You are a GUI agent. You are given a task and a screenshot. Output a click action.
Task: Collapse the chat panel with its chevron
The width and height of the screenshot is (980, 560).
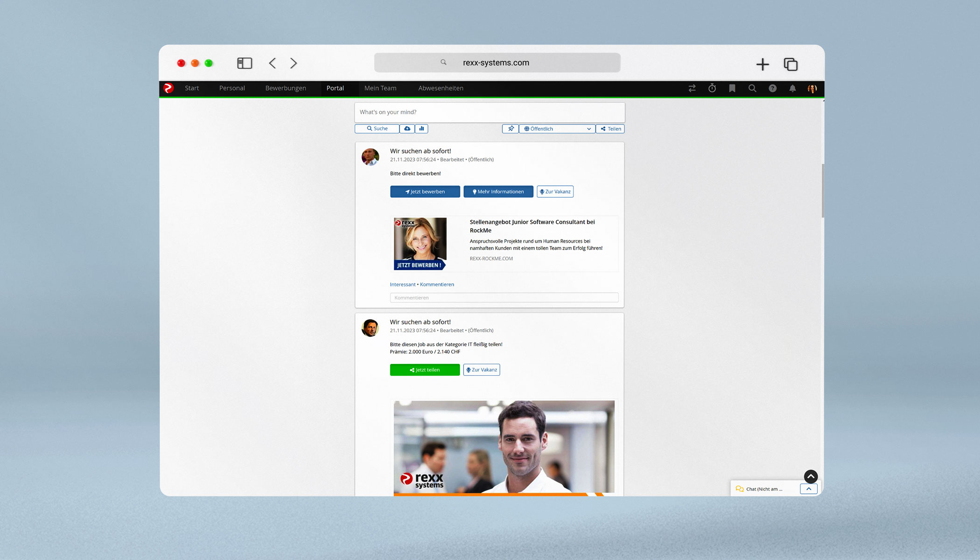808,489
